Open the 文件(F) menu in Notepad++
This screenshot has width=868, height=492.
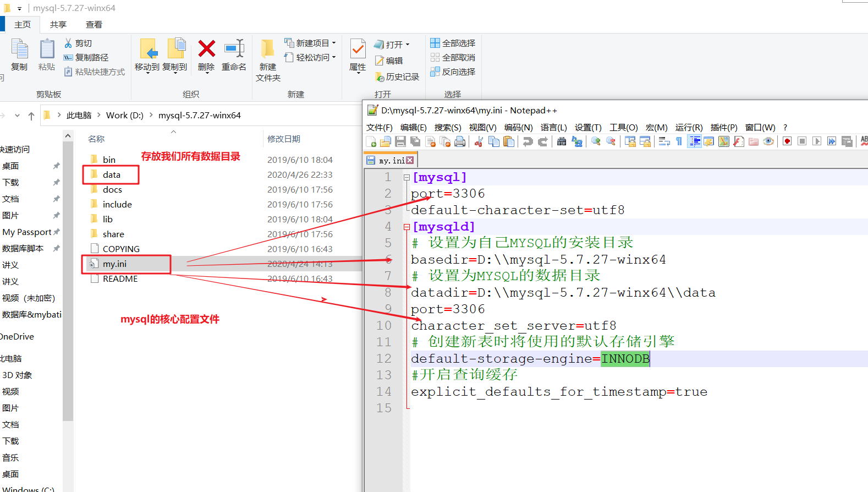coord(380,127)
